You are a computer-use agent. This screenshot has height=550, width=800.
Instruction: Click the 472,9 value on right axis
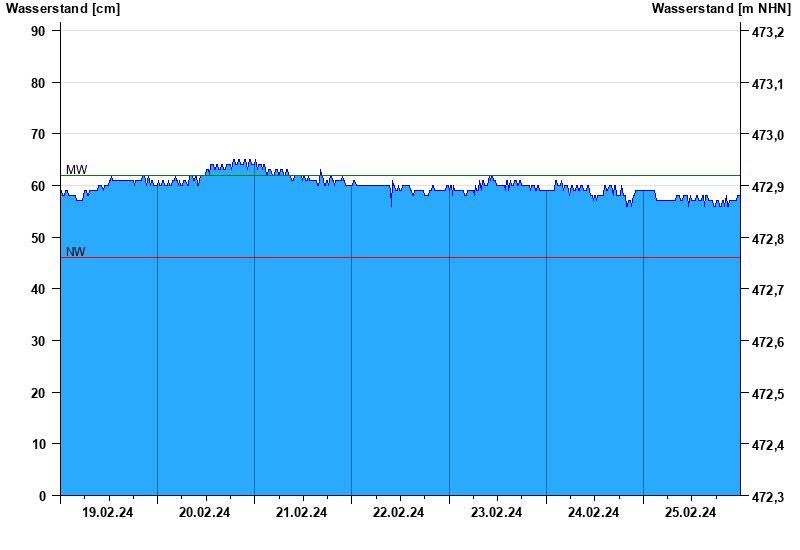pyautogui.click(x=768, y=187)
